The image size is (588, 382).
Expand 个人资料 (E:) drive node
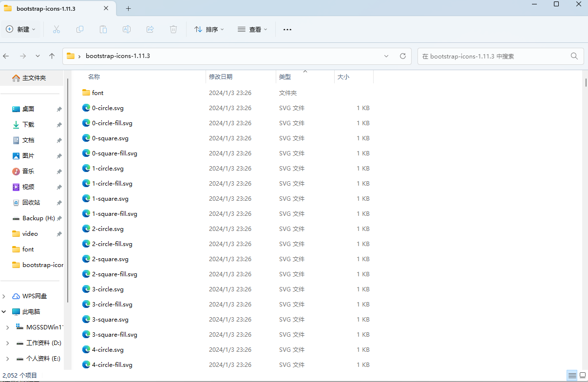coord(8,359)
